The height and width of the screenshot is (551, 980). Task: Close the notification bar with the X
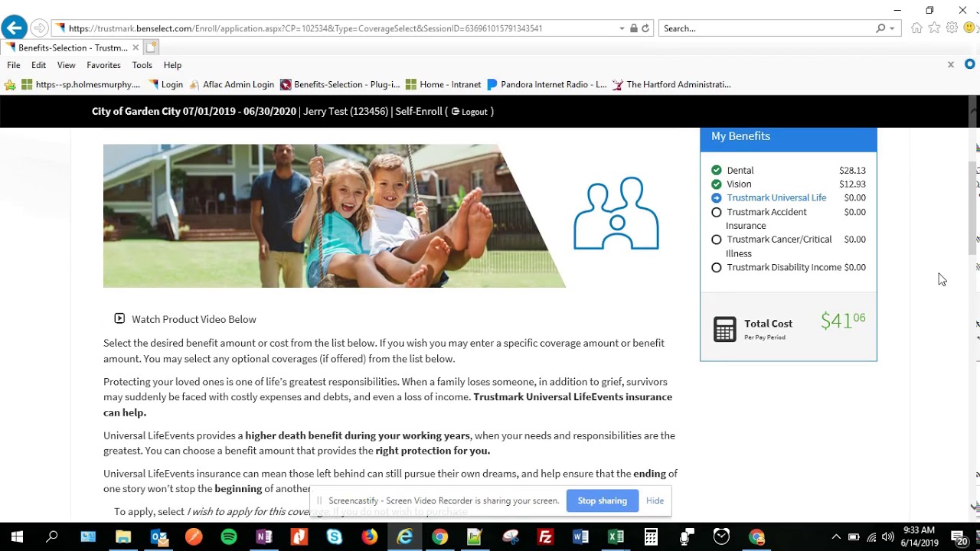[951, 65]
